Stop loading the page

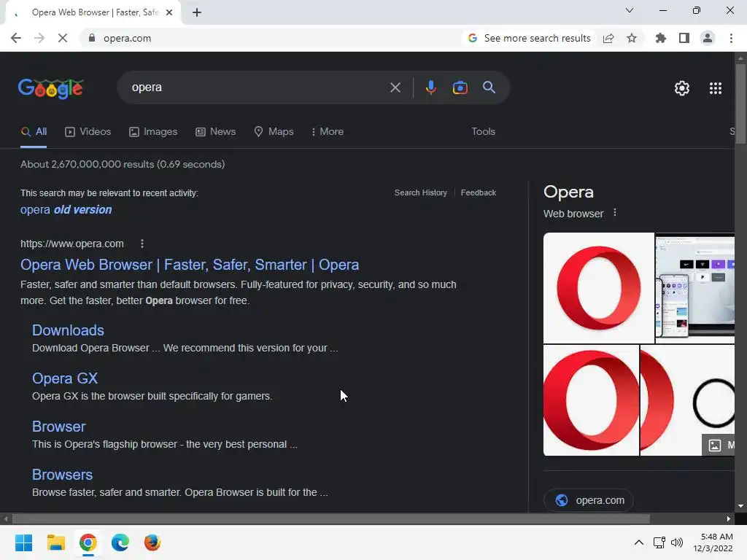pyautogui.click(x=63, y=38)
